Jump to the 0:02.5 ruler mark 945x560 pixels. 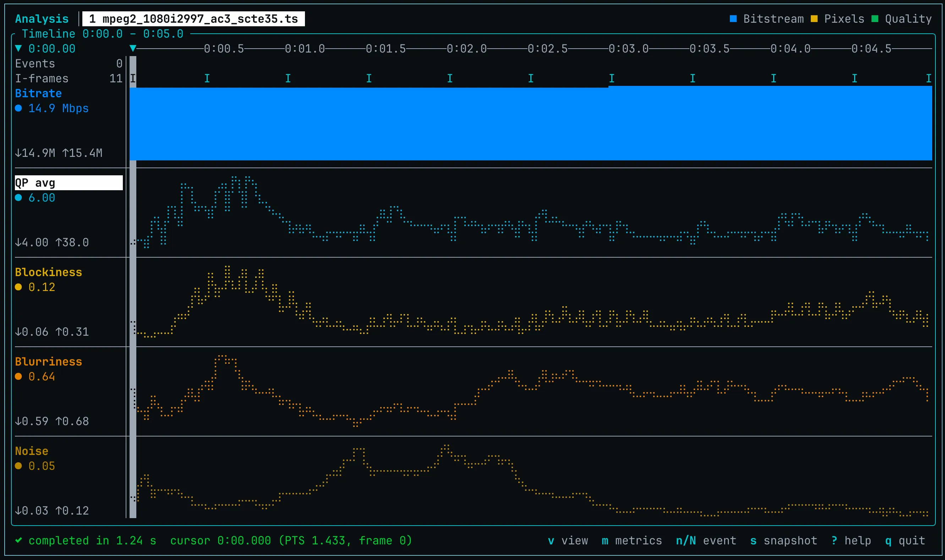(x=548, y=49)
